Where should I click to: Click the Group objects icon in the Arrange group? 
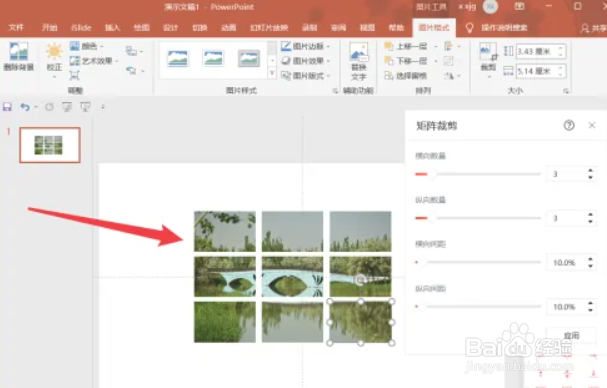click(x=449, y=61)
